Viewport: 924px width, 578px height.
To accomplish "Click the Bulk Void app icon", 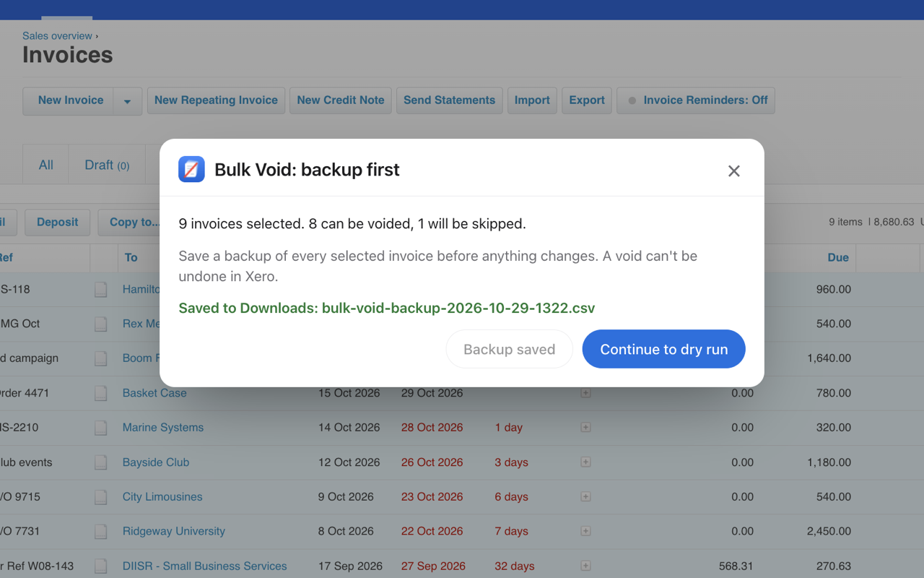I will click(191, 169).
